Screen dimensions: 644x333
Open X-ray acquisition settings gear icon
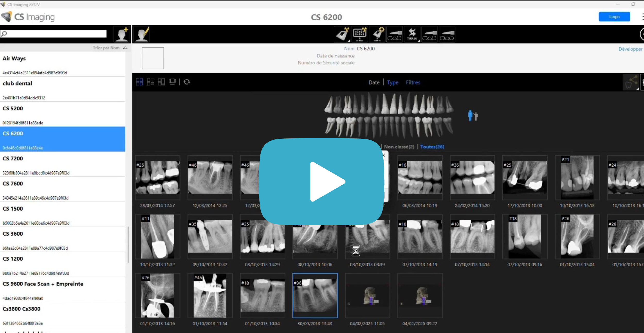tap(377, 34)
